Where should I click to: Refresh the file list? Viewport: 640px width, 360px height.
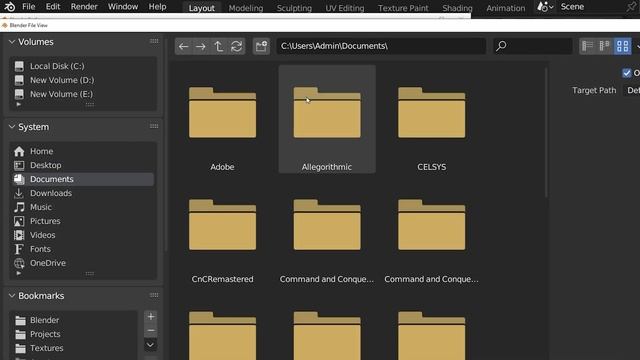(x=236, y=46)
